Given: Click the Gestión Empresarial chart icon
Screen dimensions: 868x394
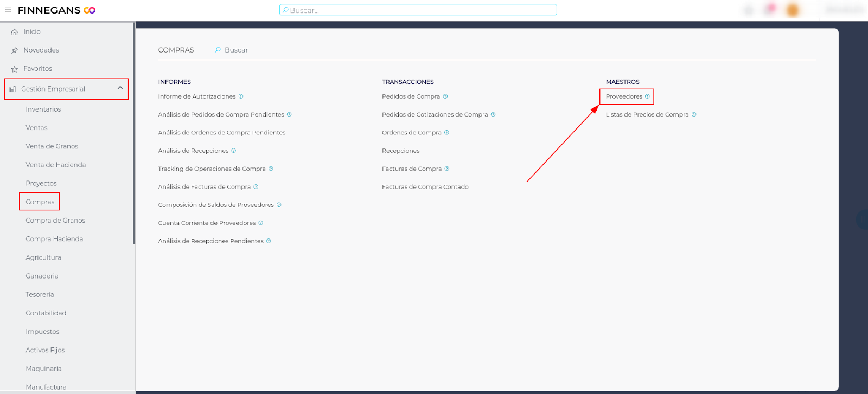Looking at the screenshot, I should [12, 89].
